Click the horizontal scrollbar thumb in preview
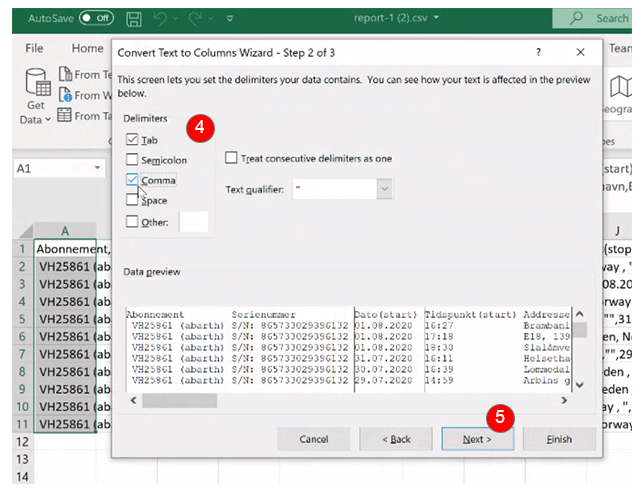The height and width of the screenshot is (493, 643). (x=179, y=400)
